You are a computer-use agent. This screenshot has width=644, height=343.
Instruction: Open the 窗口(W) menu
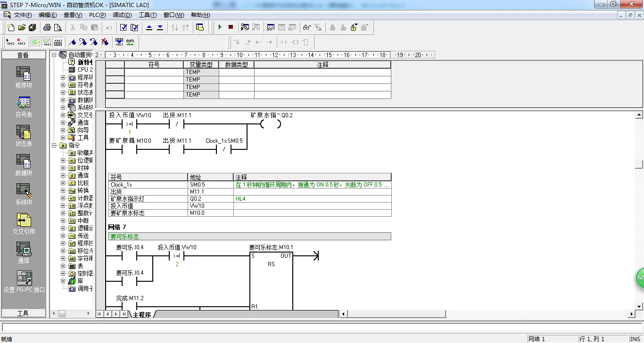pyautogui.click(x=173, y=15)
